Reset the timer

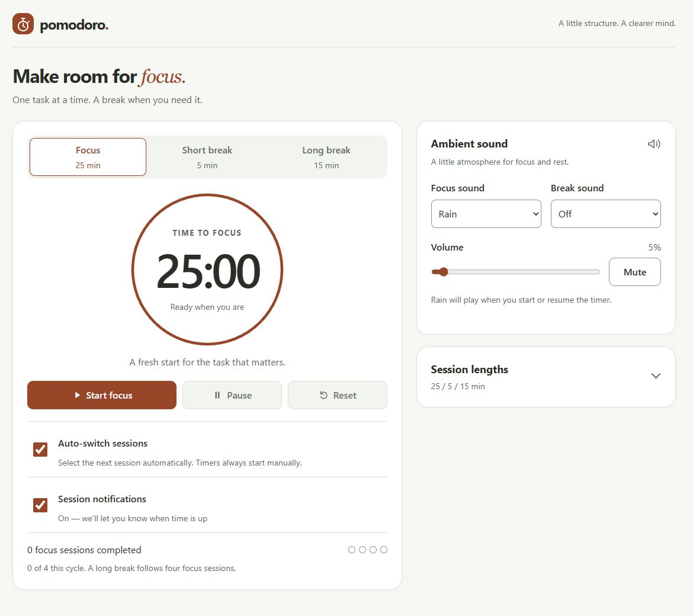[338, 395]
